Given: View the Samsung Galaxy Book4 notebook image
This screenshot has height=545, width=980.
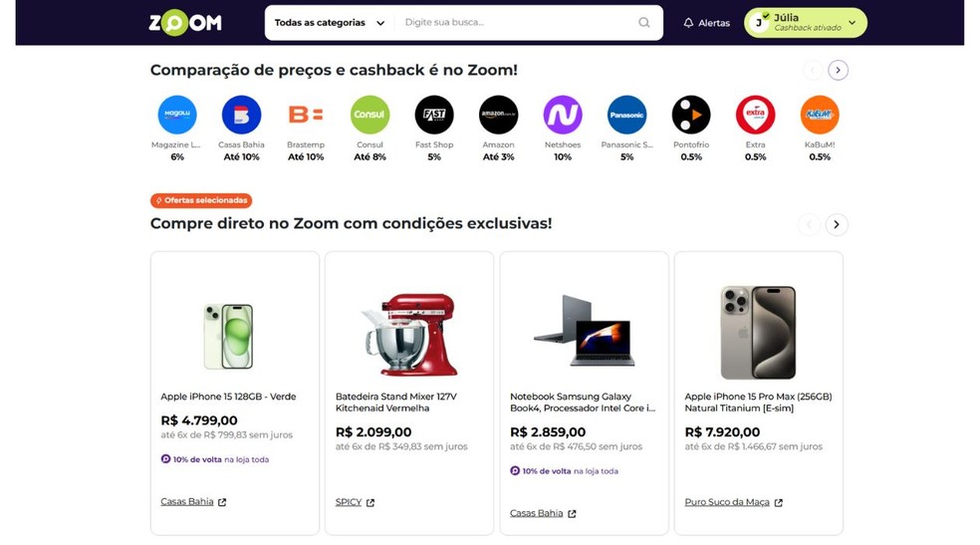Looking at the screenshot, I should (x=584, y=331).
